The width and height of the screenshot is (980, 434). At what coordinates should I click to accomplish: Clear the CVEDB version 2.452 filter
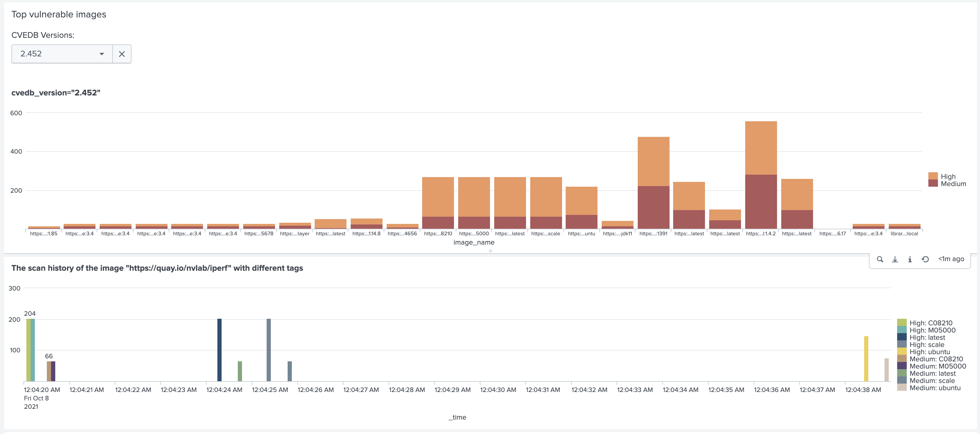coord(122,54)
